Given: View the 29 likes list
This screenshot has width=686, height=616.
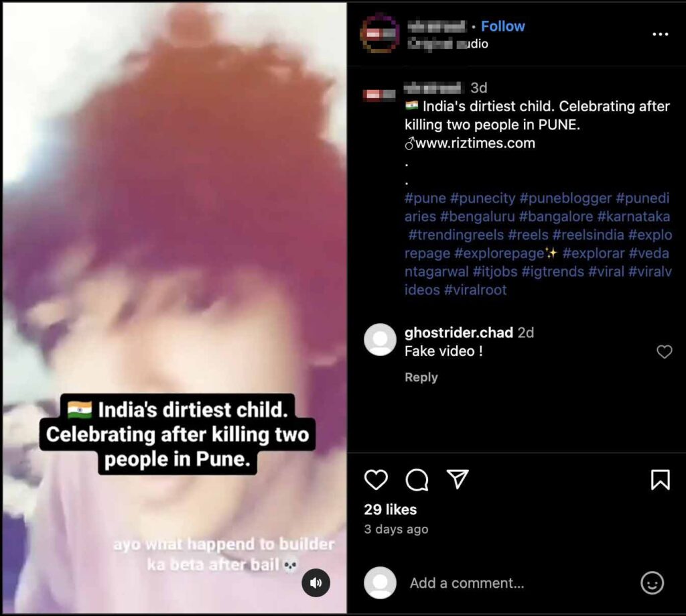Looking at the screenshot, I should tap(391, 509).
